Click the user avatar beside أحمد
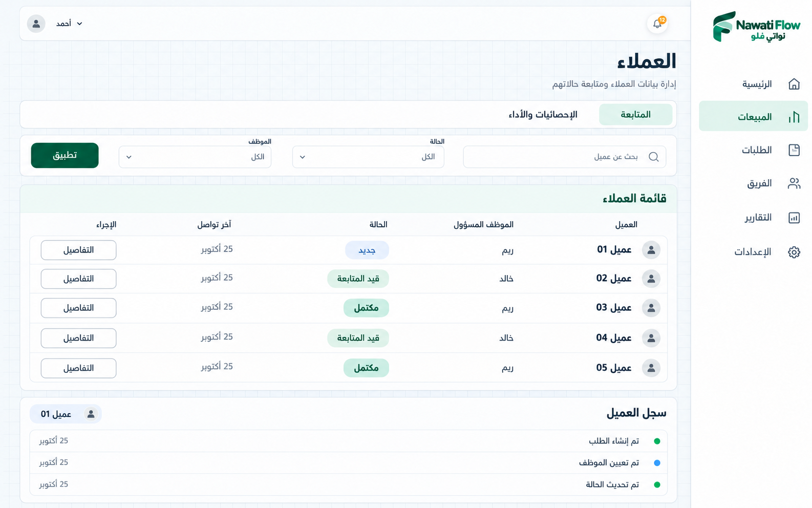812x508 pixels. pyautogui.click(x=36, y=24)
